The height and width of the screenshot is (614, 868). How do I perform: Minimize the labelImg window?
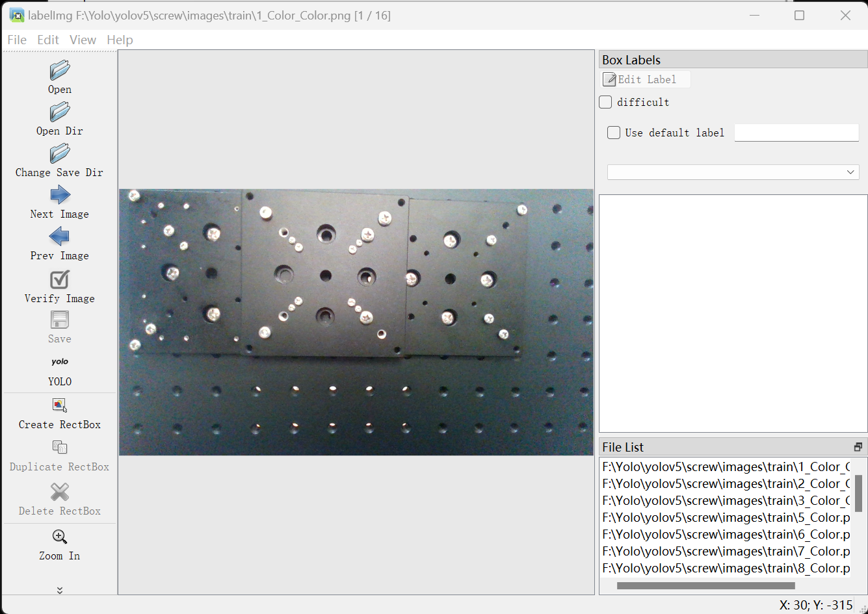point(754,15)
